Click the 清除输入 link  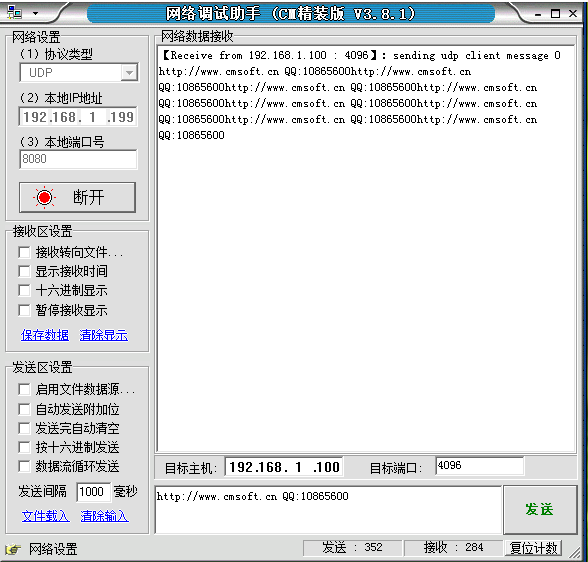pos(104,516)
